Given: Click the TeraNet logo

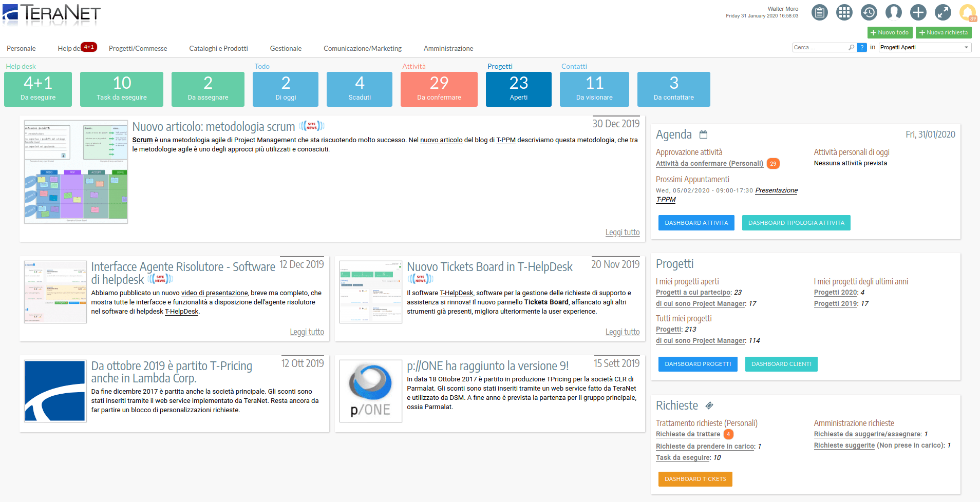Looking at the screenshot, I should [51, 14].
